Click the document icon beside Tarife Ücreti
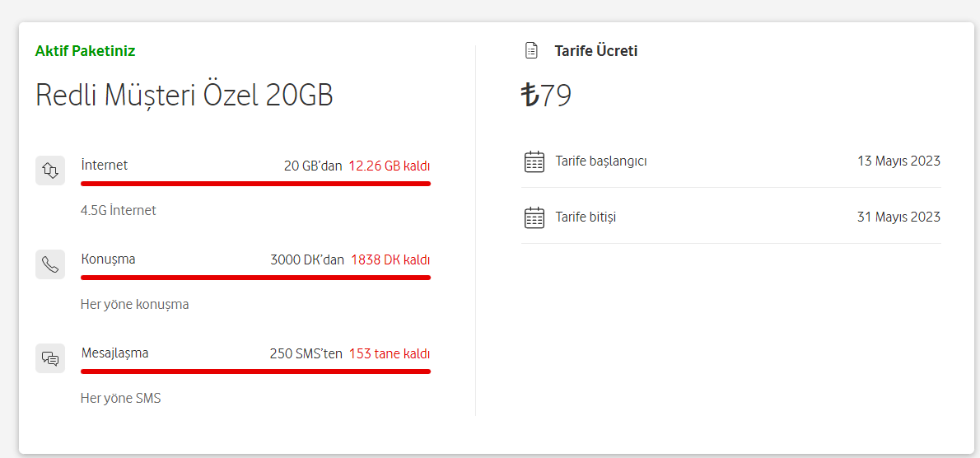 [531, 51]
